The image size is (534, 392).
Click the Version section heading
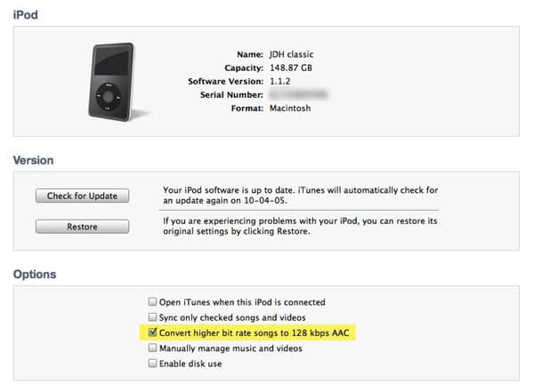(x=34, y=160)
